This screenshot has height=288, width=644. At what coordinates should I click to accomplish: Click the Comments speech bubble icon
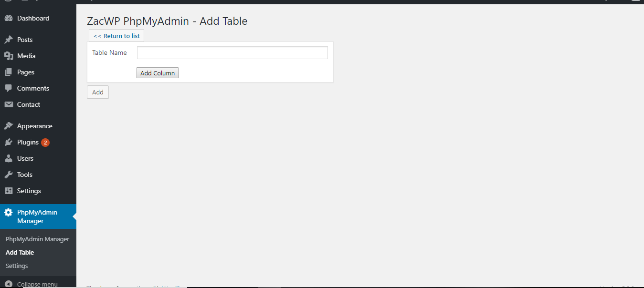coord(8,88)
